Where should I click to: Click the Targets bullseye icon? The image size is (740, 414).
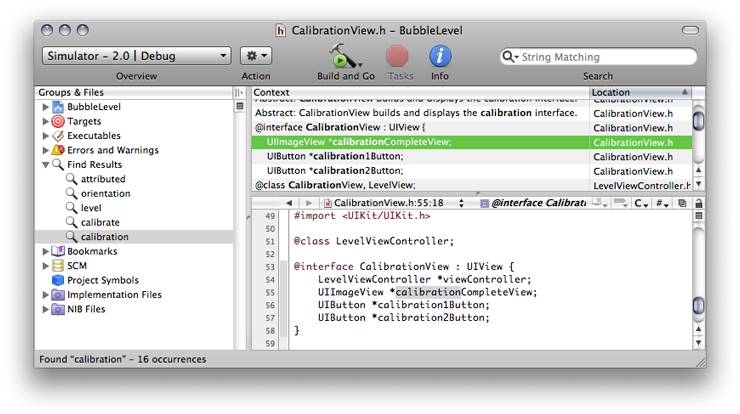(x=58, y=121)
